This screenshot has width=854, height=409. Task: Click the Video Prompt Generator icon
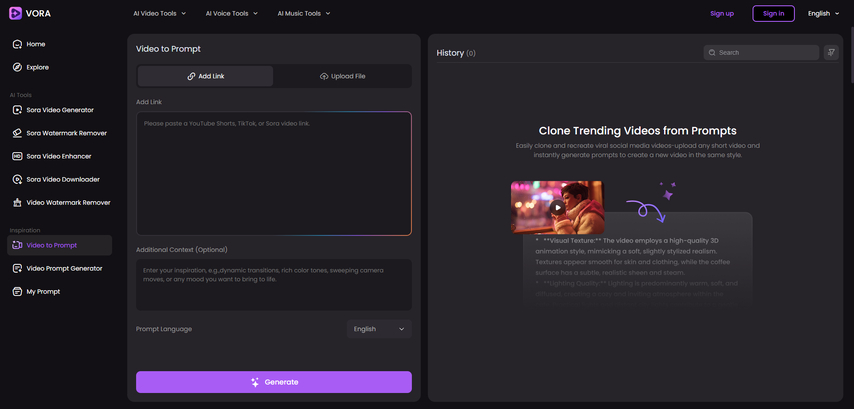pyautogui.click(x=17, y=268)
